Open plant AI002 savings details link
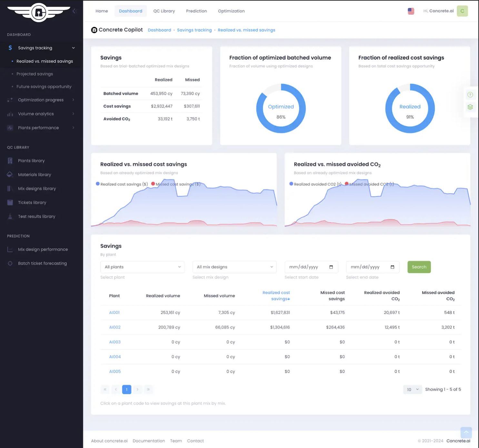Viewport: 479px width, 448px height. (115, 327)
